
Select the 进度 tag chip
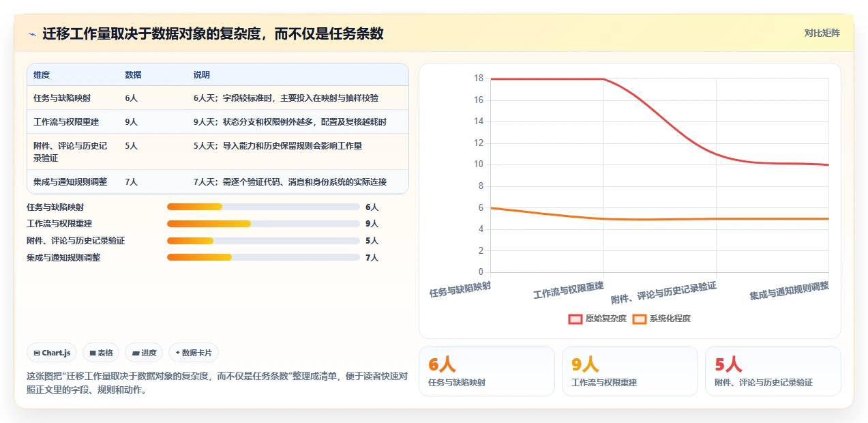(x=144, y=353)
